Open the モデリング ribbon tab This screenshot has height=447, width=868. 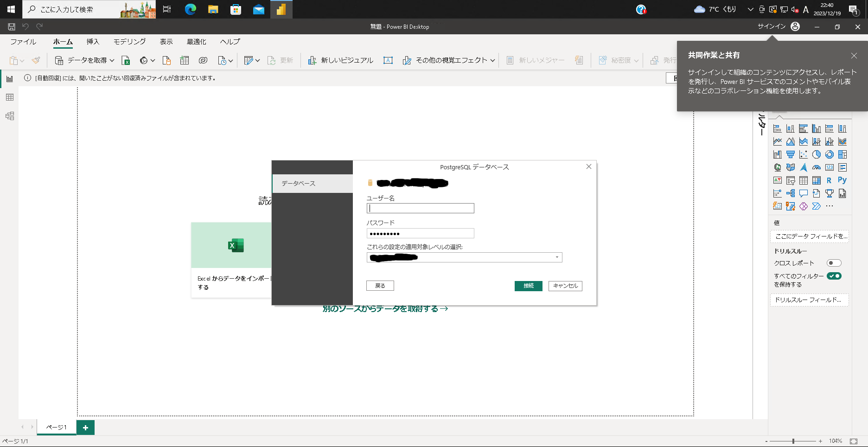click(x=130, y=42)
